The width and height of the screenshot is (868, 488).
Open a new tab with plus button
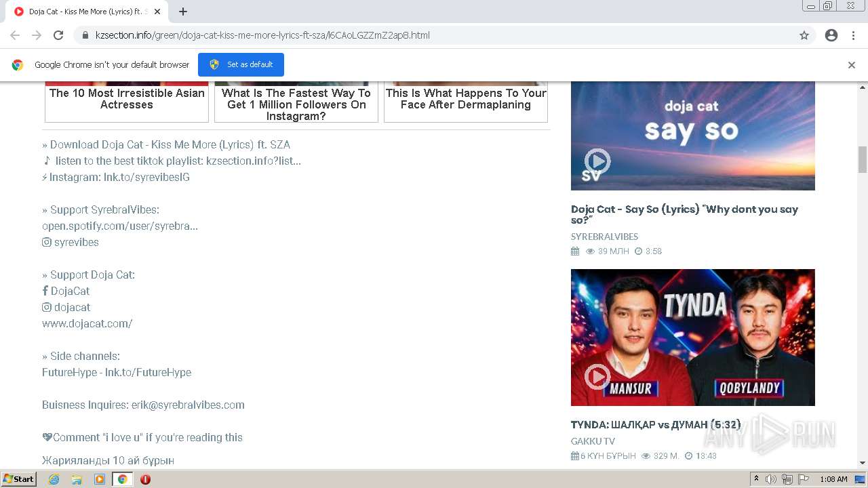[x=183, y=12]
